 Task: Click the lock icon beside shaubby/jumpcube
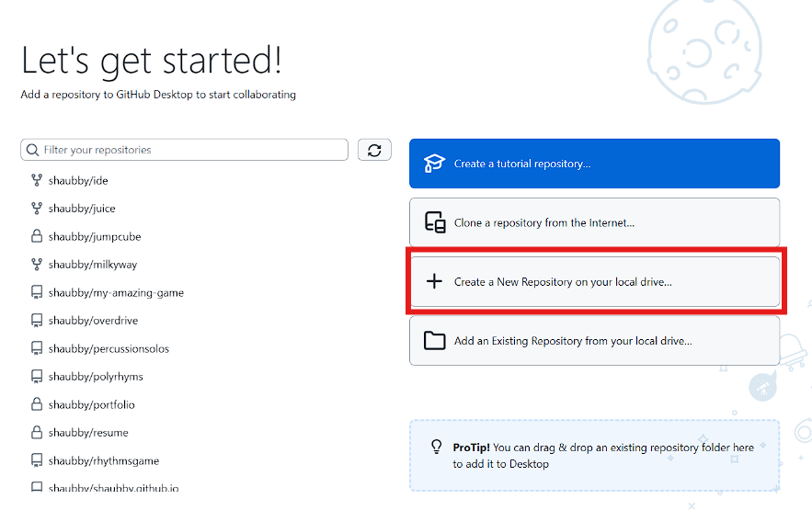click(x=37, y=236)
